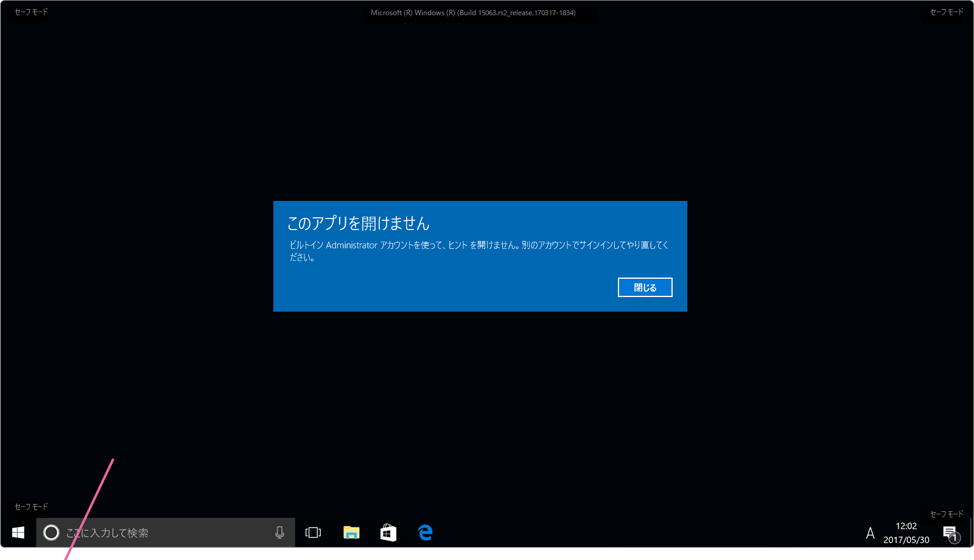
Task: Open Task View from taskbar
Action: coord(313,533)
